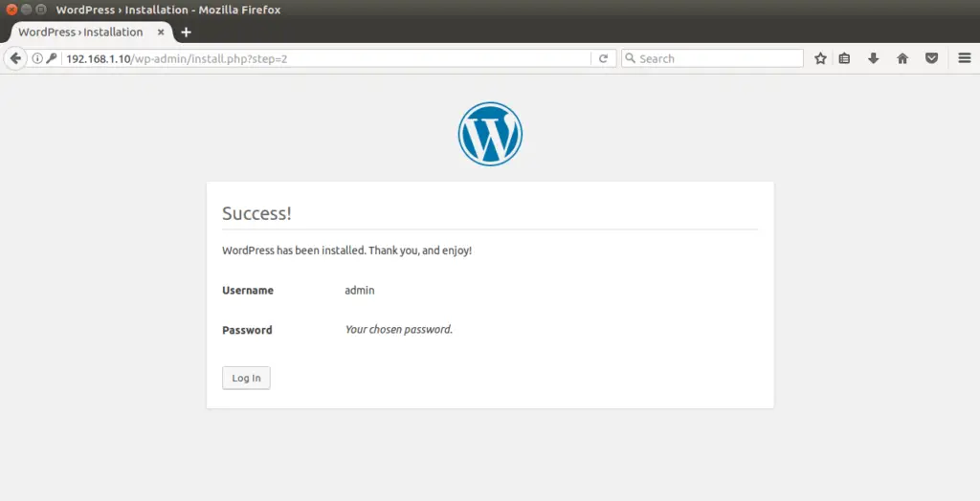Click the Log In button

pyautogui.click(x=246, y=378)
